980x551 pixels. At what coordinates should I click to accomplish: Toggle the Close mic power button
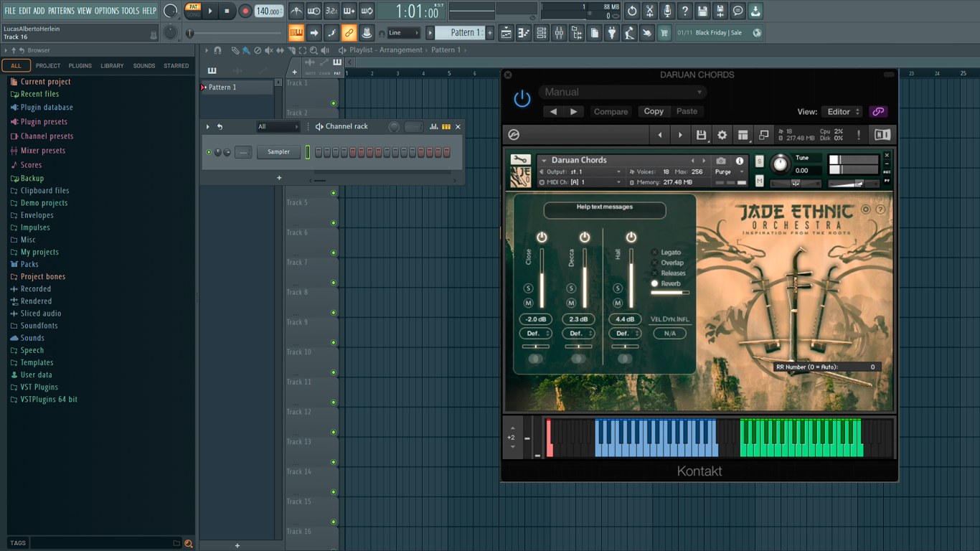pos(542,237)
